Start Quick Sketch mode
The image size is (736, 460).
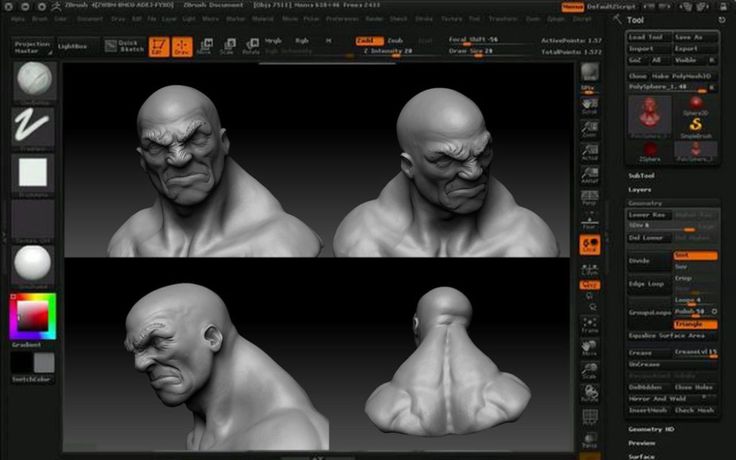click(124, 46)
